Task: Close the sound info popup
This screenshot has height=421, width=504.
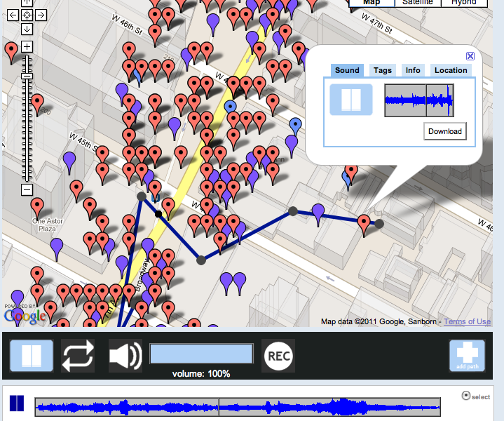Action: point(470,57)
